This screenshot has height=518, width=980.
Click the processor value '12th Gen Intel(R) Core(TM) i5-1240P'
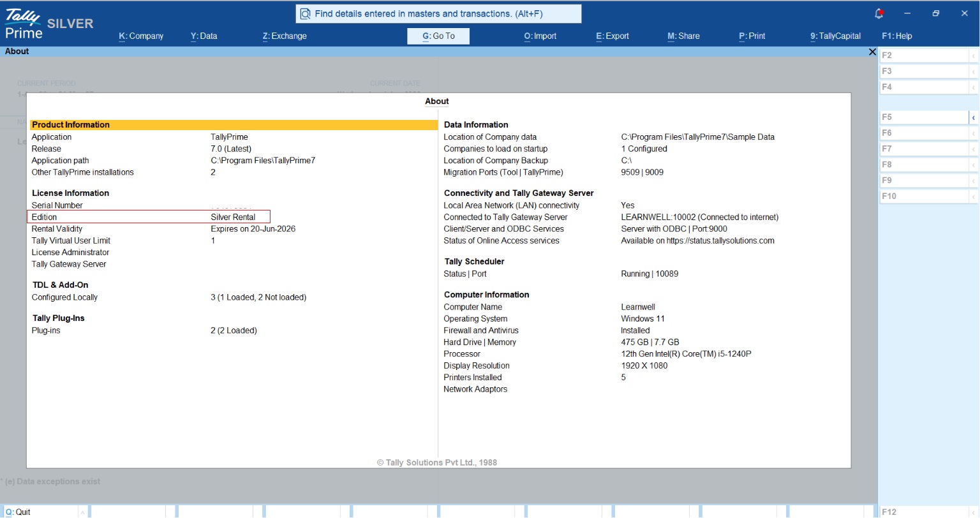click(686, 354)
